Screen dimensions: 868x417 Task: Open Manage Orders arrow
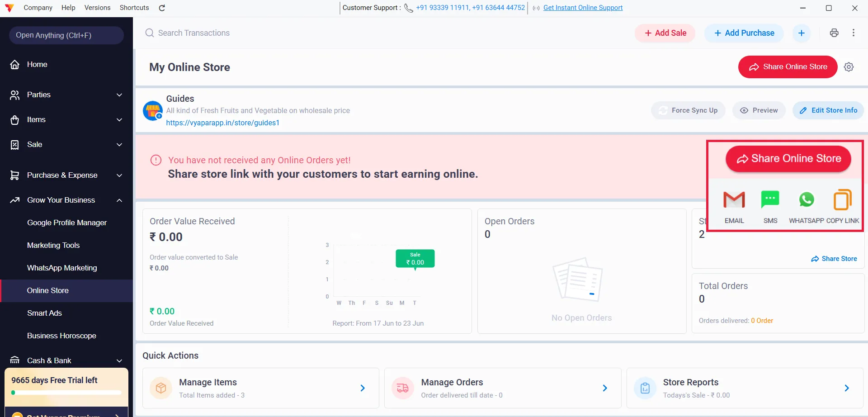click(605, 388)
